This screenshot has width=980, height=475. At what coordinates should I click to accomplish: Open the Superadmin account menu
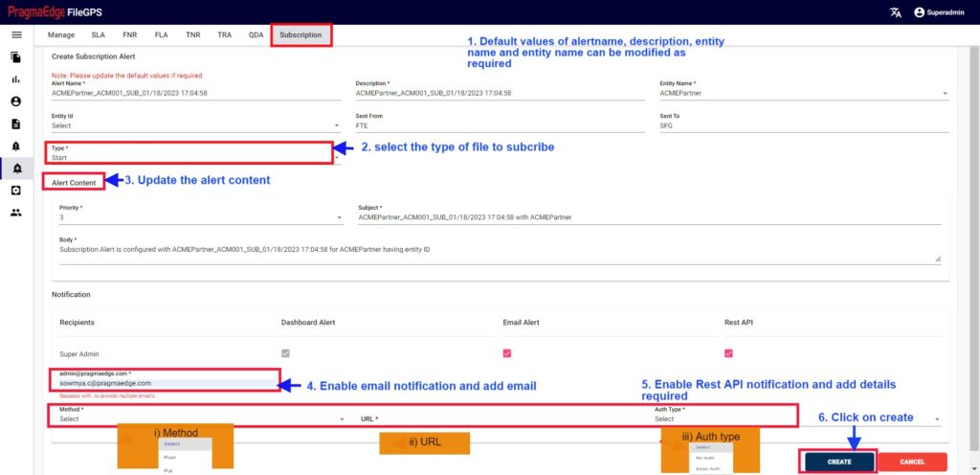coord(939,11)
